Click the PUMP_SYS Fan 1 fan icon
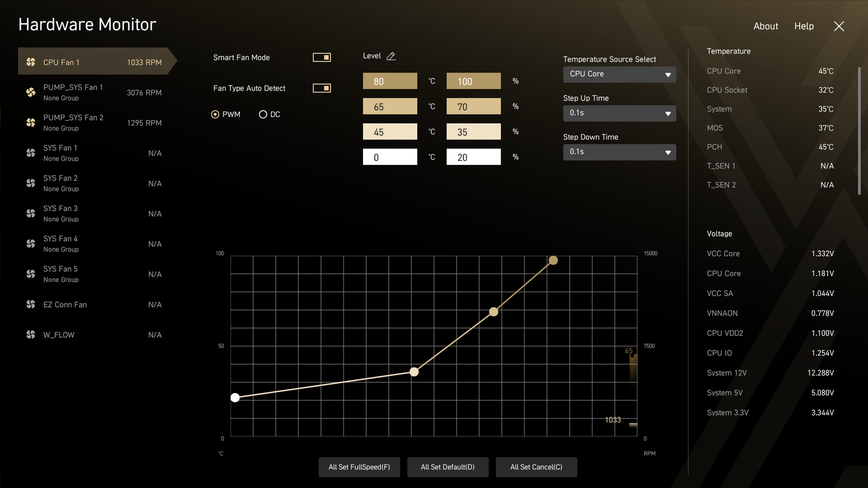The width and height of the screenshot is (868, 488). pyautogui.click(x=31, y=92)
